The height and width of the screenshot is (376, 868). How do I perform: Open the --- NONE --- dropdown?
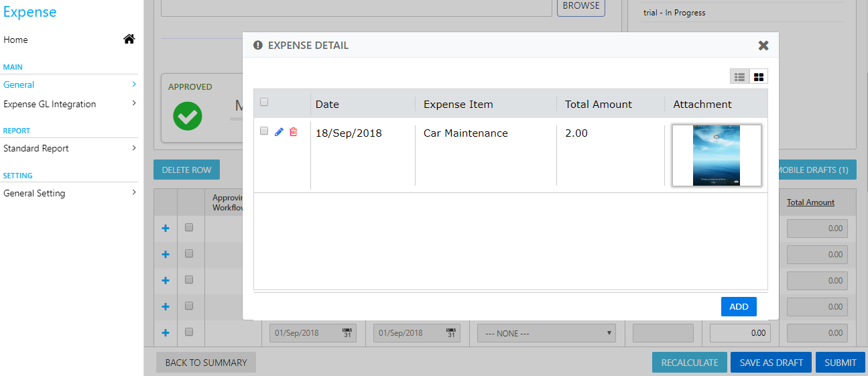[x=546, y=333]
